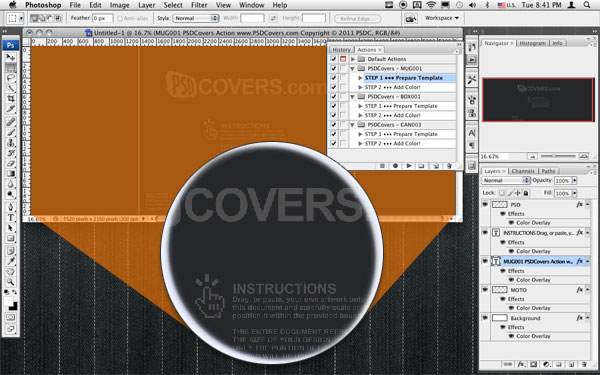The height and width of the screenshot is (375, 600).
Task: Open the Style dropdown showing Normal
Action: 196,18
